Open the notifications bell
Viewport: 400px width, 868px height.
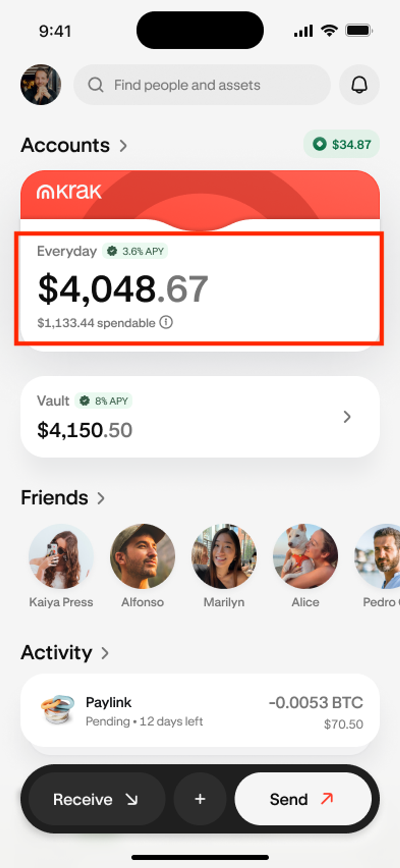click(359, 84)
